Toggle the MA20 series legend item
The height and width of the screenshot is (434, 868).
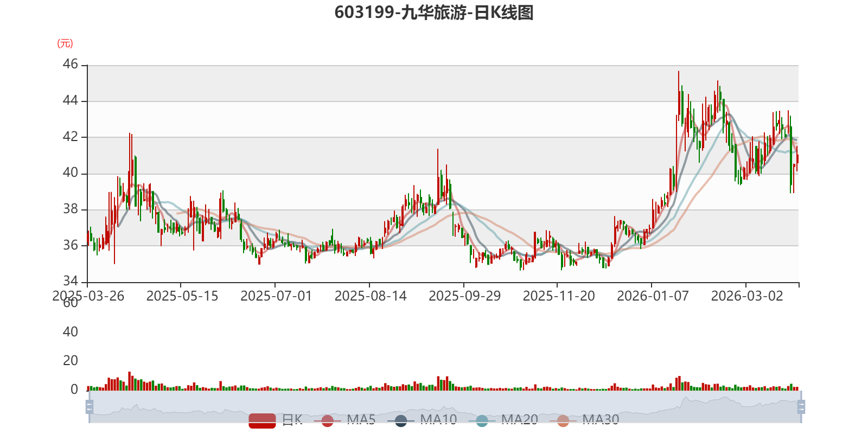click(503, 420)
